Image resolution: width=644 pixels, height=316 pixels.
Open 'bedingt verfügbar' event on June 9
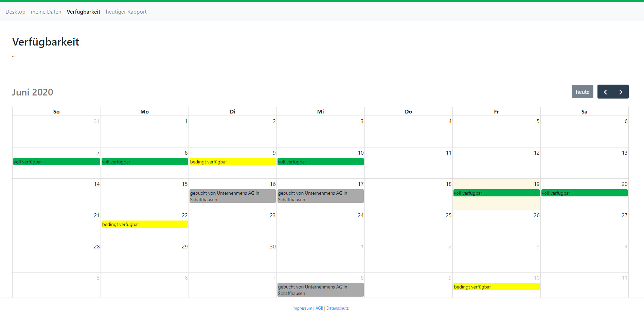(x=232, y=162)
